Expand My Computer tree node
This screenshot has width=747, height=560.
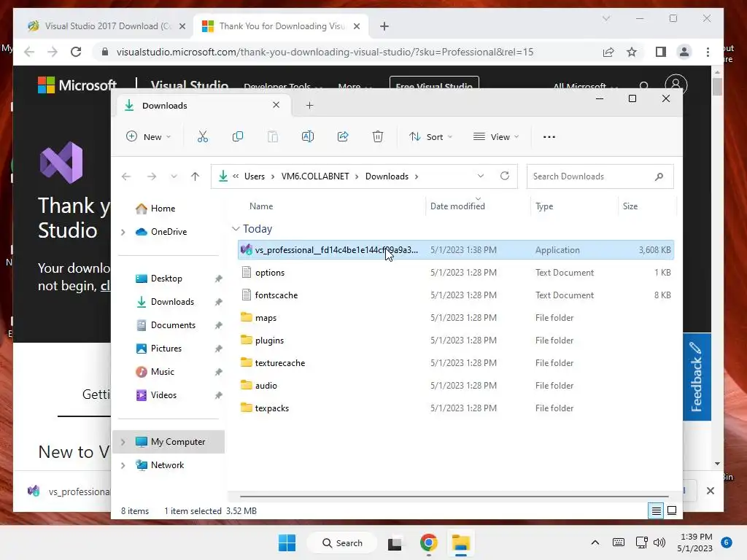click(x=123, y=442)
